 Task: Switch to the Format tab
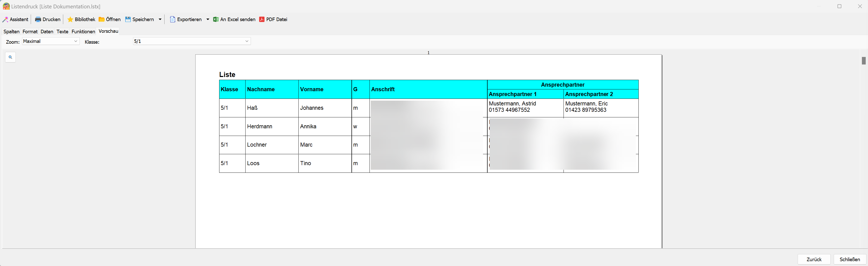[x=30, y=32]
